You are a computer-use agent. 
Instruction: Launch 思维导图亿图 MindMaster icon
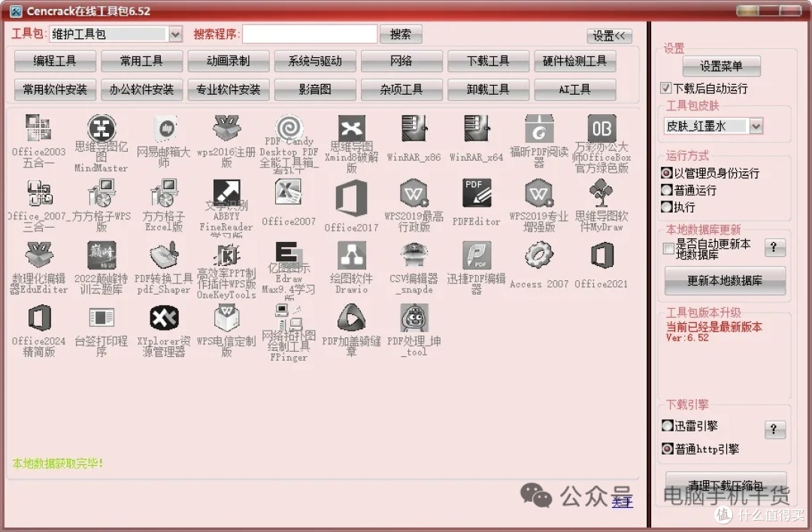101,128
